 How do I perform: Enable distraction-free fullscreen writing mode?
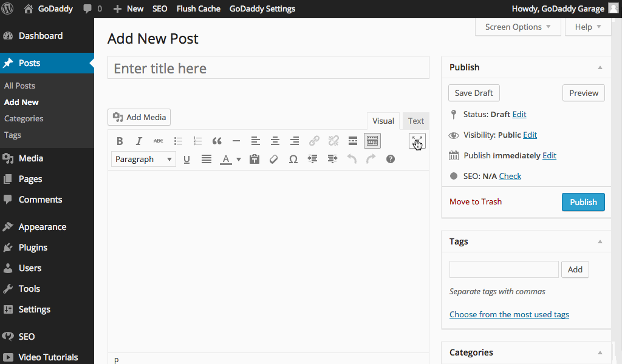point(417,141)
